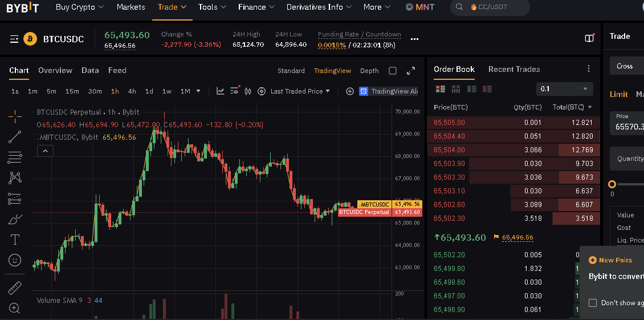Screen dimensions: 644x320
Task: Open Order Book options menu
Action: coord(589,68)
